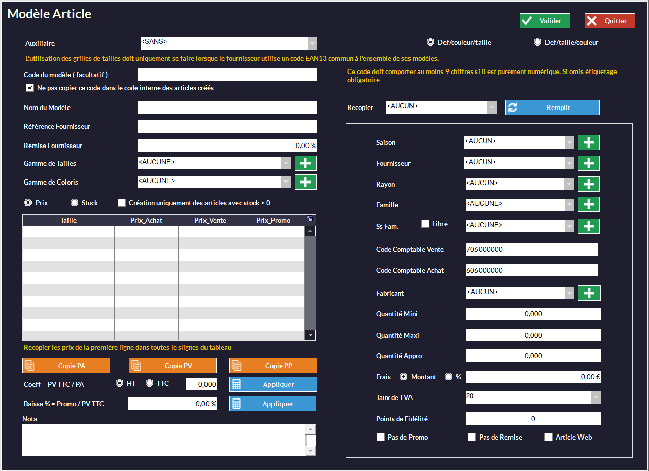Image resolution: width=649 pixels, height=471 pixels.
Task: Add a new Famille with plus icon
Action: pyautogui.click(x=590, y=204)
